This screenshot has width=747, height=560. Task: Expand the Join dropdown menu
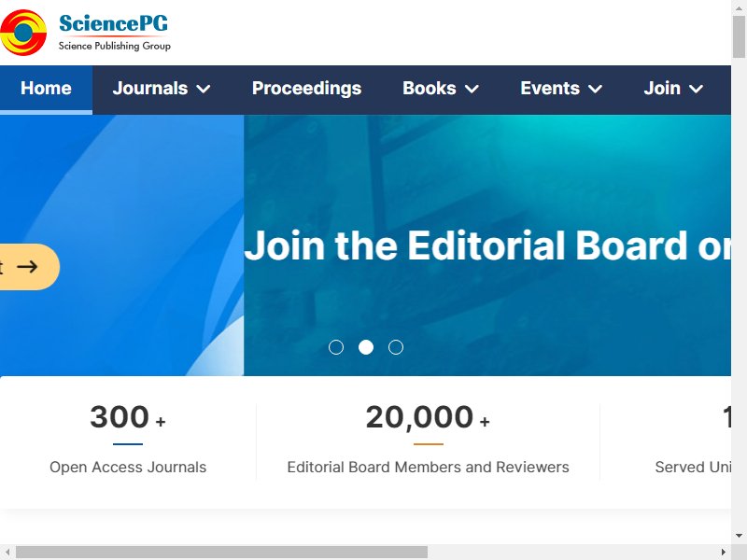pos(673,89)
